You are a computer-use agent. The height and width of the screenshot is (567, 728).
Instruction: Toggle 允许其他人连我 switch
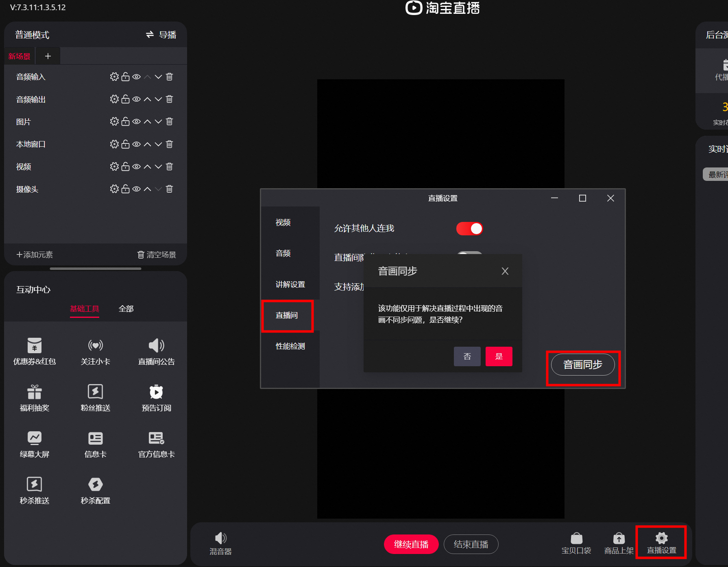click(x=469, y=229)
